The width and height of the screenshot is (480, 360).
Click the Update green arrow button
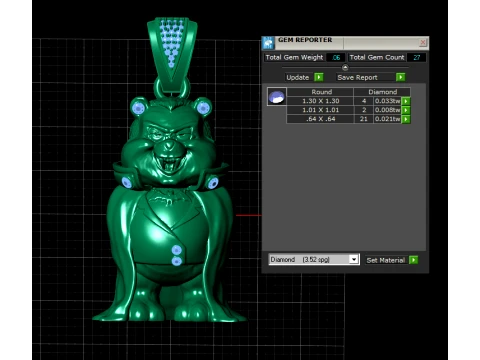click(319, 77)
